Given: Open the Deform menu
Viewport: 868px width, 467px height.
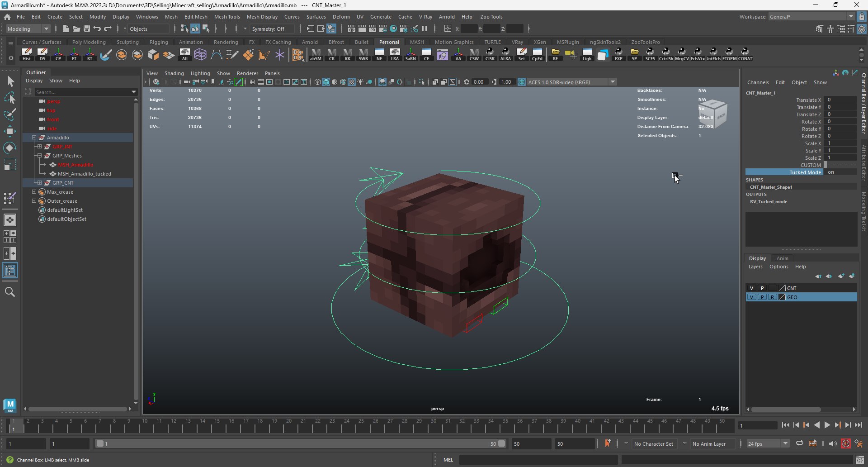Looking at the screenshot, I should point(341,17).
